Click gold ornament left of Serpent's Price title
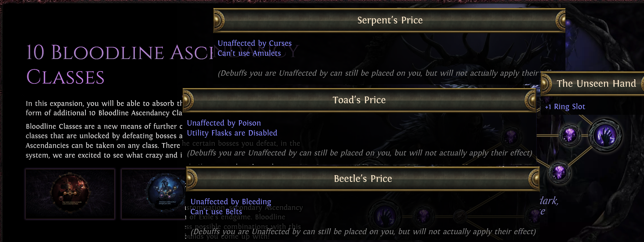This screenshot has height=242, width=644. point(219,20)
